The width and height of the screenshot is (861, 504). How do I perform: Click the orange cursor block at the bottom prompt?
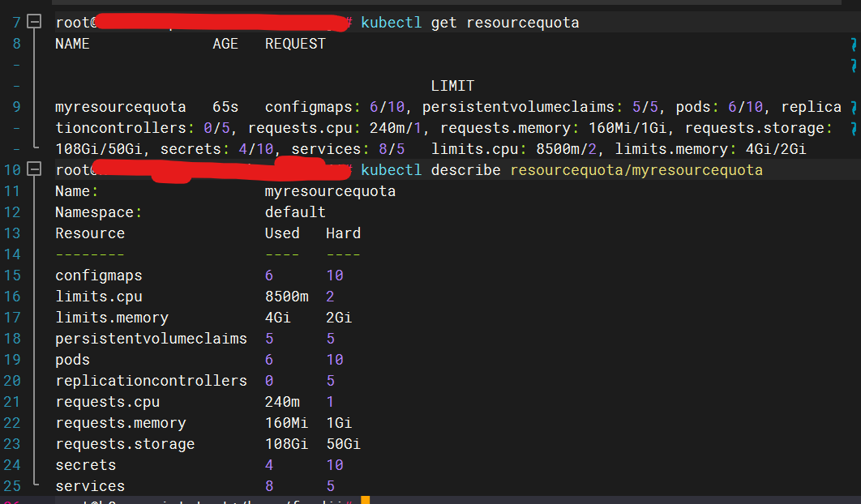click(x=365, y=501)
